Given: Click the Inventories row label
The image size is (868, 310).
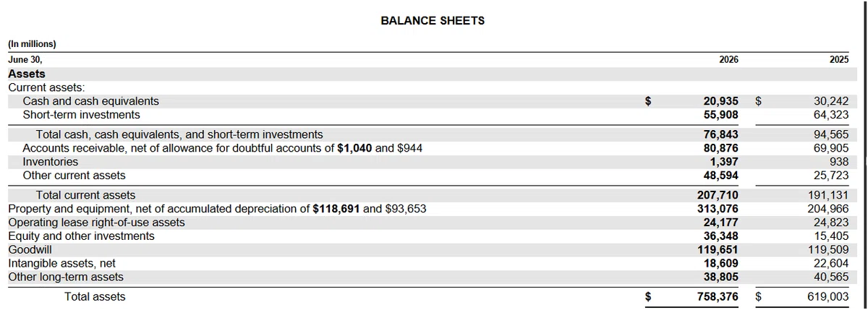Looking at the screenshot, I should (51, 162).
